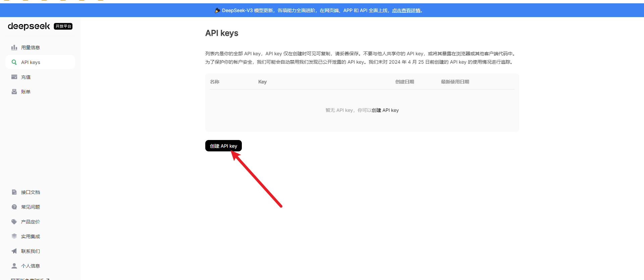Image resolution: width=644 pixels, height=280 pixels.
Task: Open the 实用集成 layers icon
Action: 14,236
